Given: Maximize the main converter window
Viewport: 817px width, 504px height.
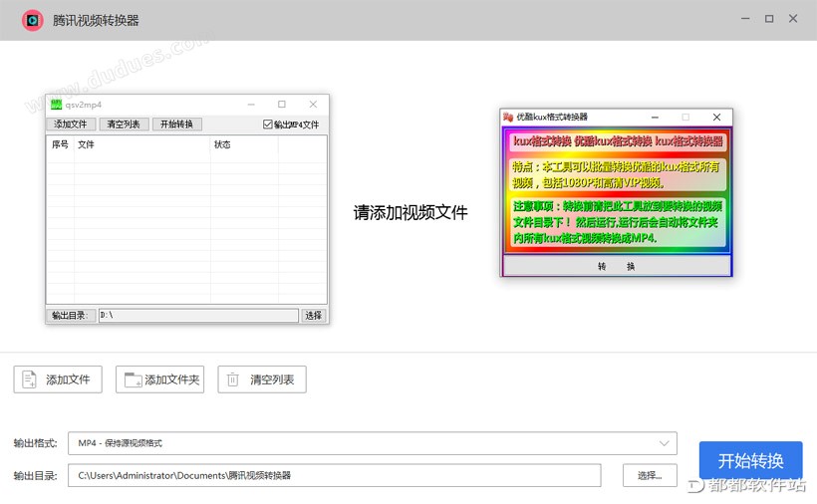Looking at the screenshot, I should click(769, 19).
